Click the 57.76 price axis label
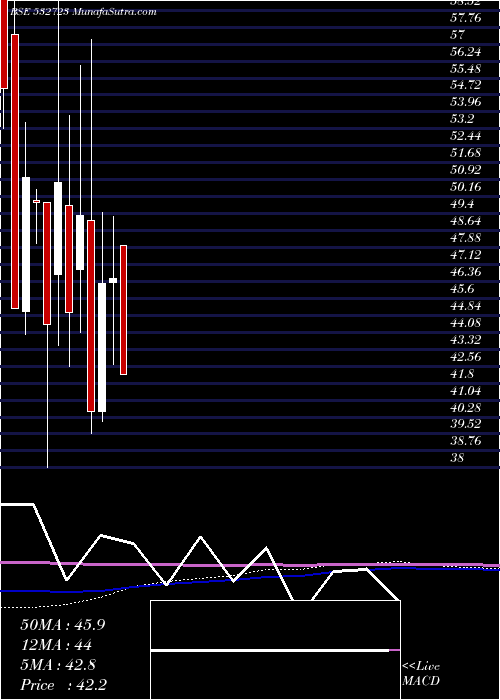The height and width of the screenshot is (700, 500). [x=467, y=18]
